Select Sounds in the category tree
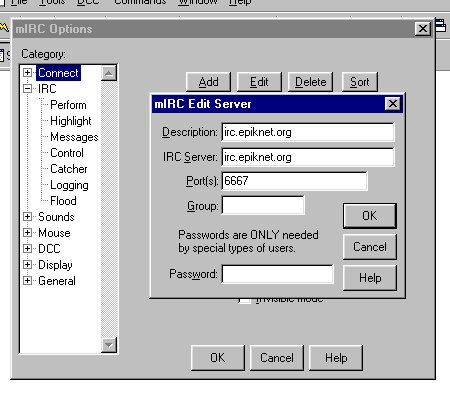This screenshot has height=396, width=450. click(x=56, y=217)
